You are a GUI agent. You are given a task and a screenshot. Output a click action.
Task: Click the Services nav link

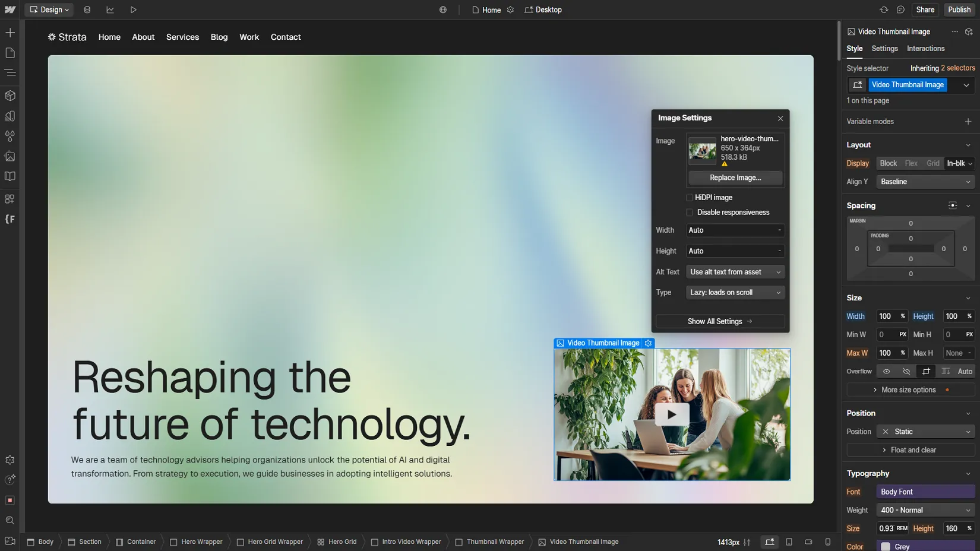pyautogui.click(x=182, y=37)
